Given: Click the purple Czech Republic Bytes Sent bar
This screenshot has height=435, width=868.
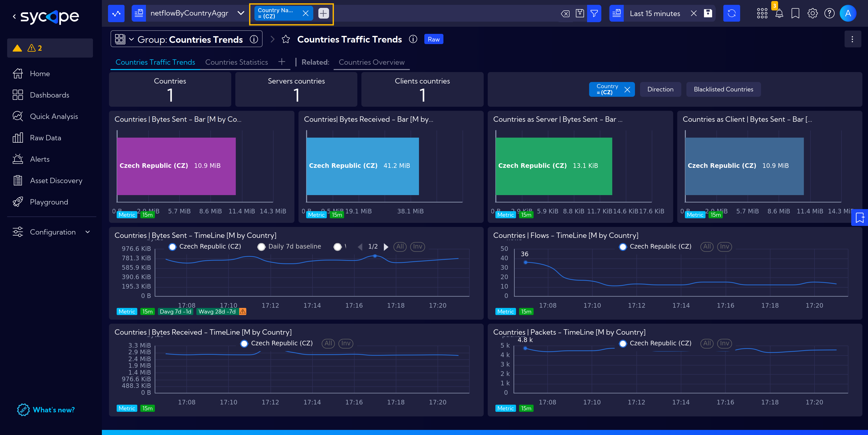Looking at the screenshot, I should (176, 166).
